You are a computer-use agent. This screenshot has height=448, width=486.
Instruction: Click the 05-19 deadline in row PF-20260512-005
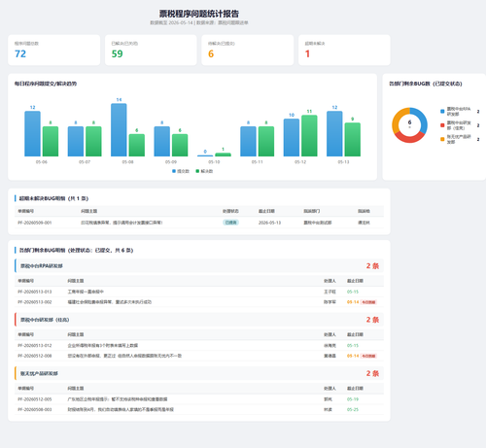353,399
